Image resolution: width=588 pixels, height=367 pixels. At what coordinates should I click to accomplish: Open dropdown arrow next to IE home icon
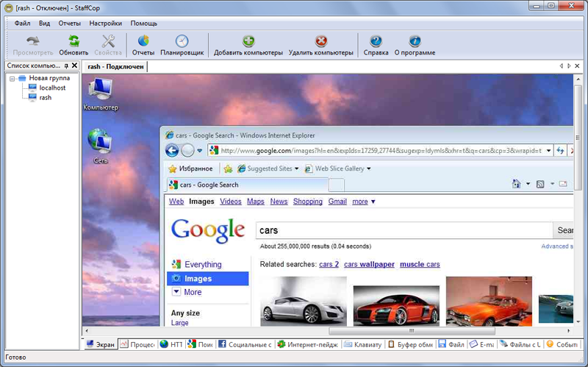click(528, 184)
